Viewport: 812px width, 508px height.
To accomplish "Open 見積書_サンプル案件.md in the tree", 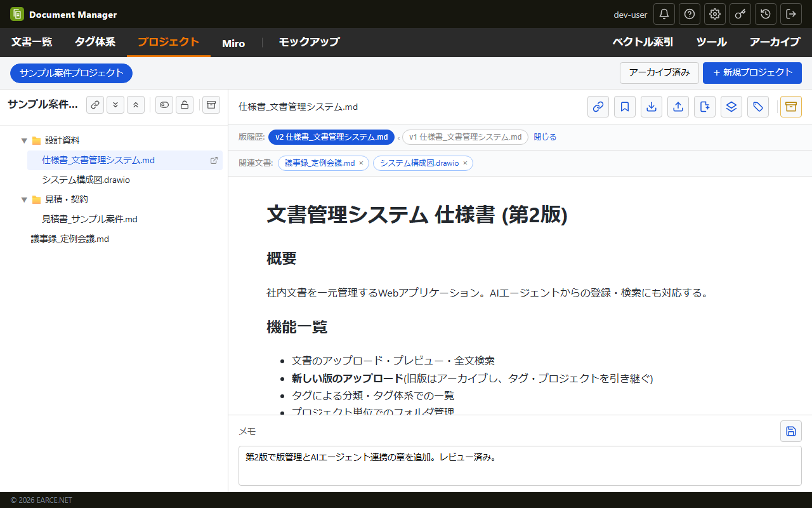I will point(89,219).
